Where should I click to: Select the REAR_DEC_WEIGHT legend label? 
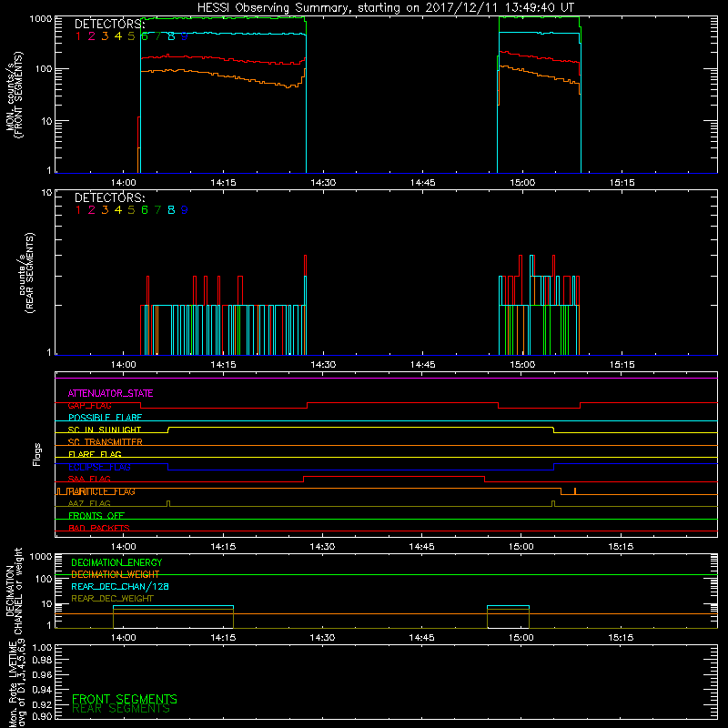[x=112, y=599]
